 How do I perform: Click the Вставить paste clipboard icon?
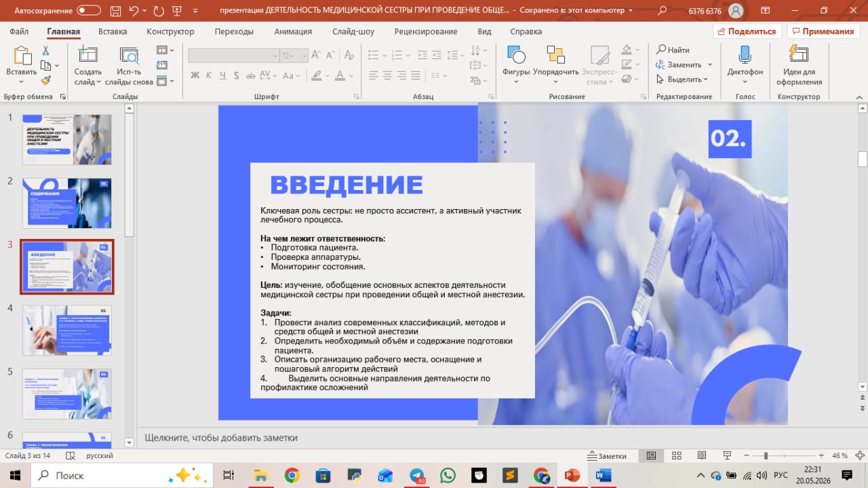[22, 56]
